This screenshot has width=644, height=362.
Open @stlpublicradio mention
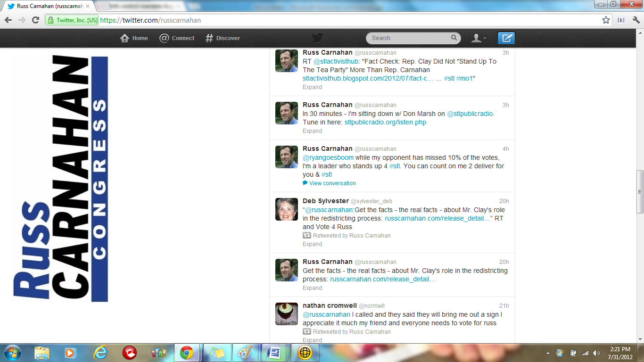[x=470, y=114]
